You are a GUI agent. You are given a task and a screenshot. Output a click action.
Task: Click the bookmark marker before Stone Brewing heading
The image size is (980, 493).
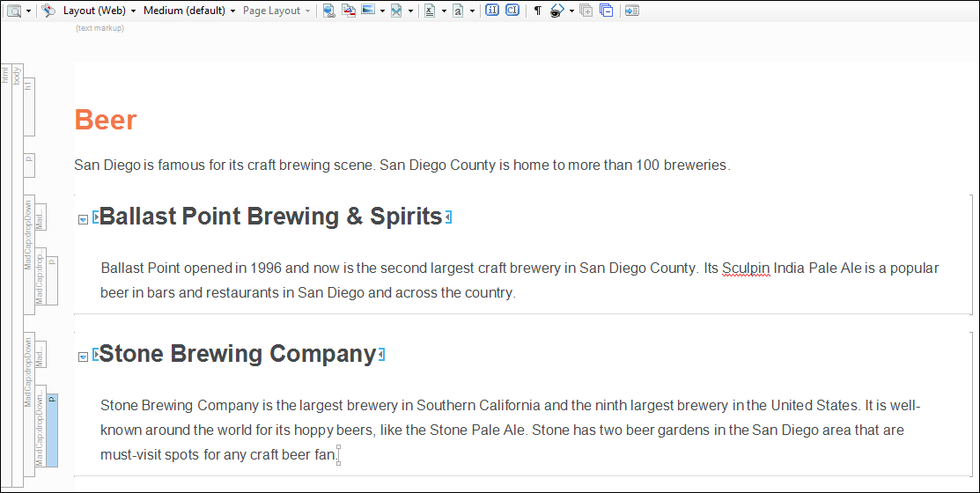(96, 354)
